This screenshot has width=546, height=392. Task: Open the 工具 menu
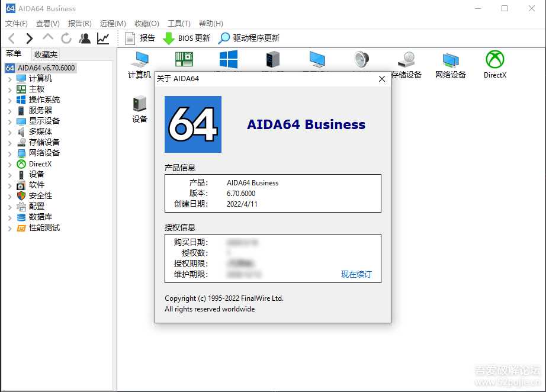click(179, 23)
